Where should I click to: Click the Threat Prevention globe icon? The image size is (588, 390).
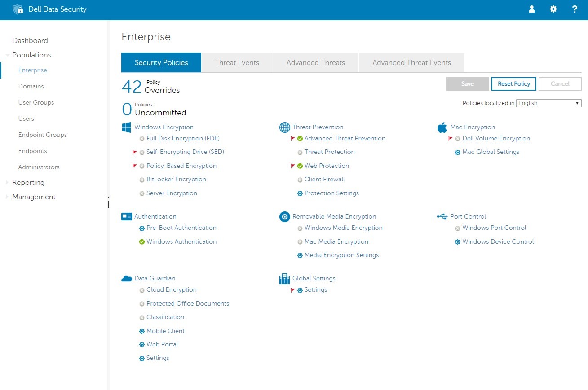coord(284,127)
